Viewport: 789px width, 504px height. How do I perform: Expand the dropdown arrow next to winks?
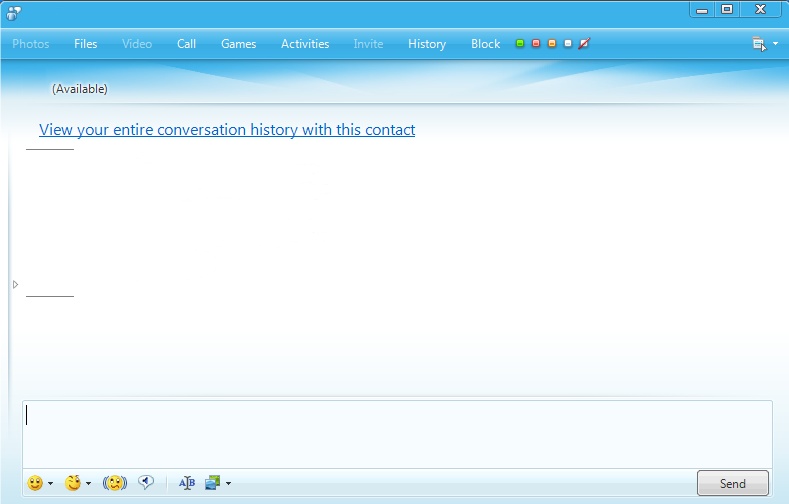point(89,484)
